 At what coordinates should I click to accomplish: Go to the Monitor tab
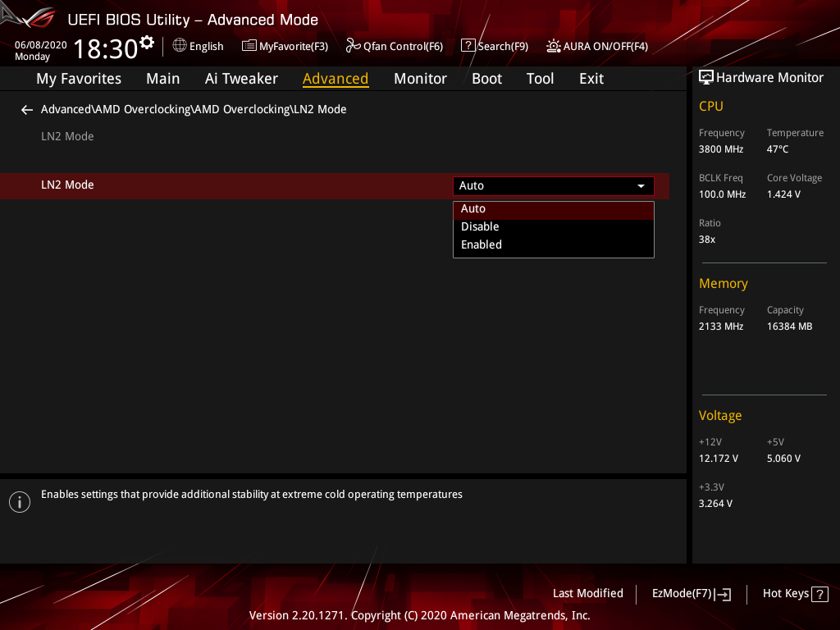(x=420, y=79)
